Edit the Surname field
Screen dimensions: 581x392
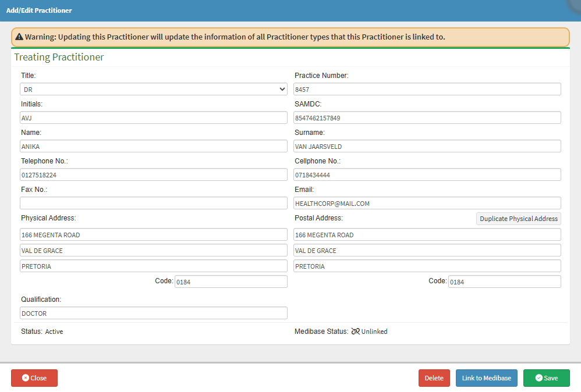click(x=427, y=146)
